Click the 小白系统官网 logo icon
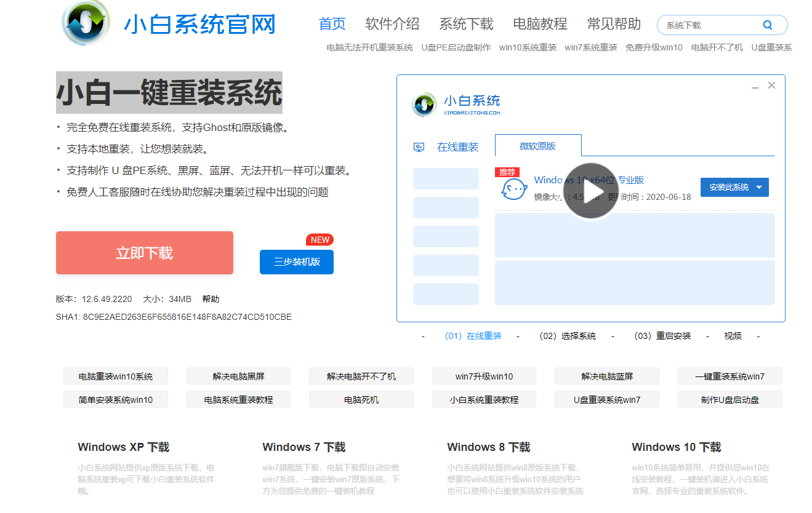The height and width of the screenshot is (513, 812). pyautogui.click(x=86, y=23)
